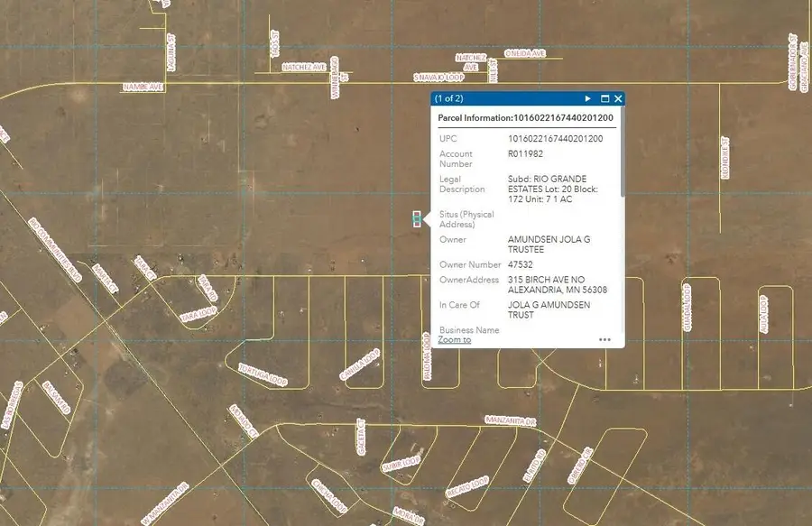Click the OBRERO CIR road label
This screenshot has width=812, height=526.
click(579, 466)
